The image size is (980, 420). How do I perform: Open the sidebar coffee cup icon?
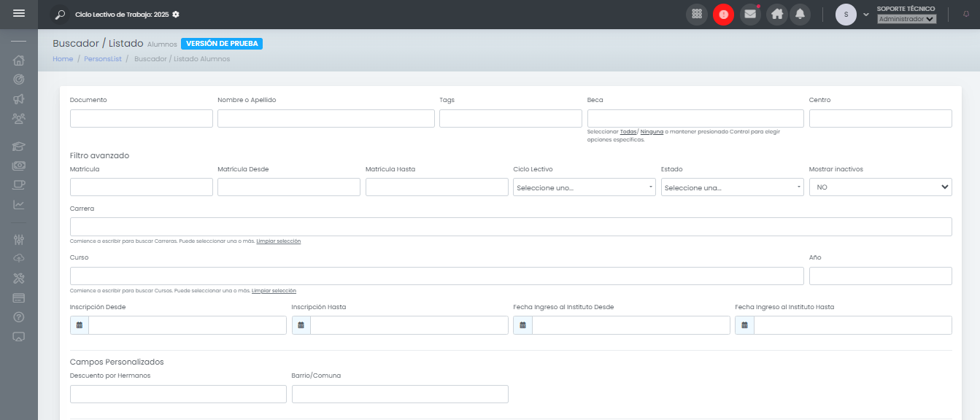click(x=19, y=184)
